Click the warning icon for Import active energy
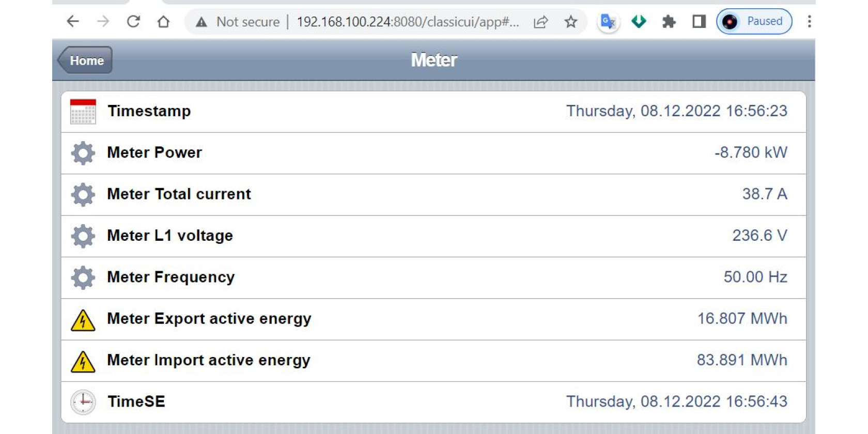 83,361
